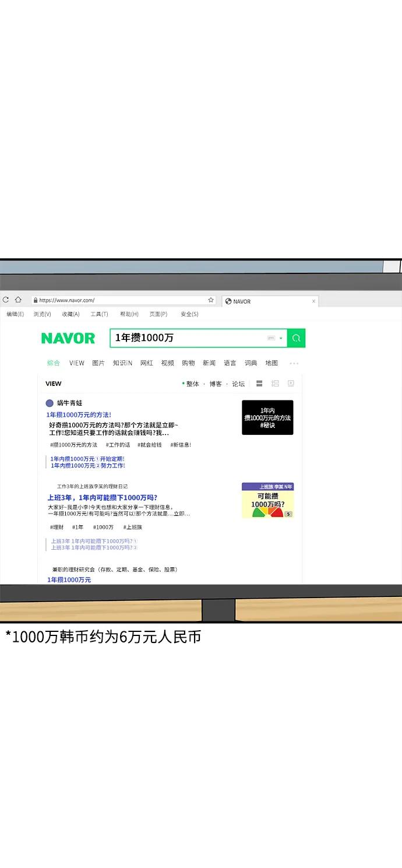The image size is (402, 868).
Task: Switch to the 图片 tab
Action: click(x=98, y=363)
